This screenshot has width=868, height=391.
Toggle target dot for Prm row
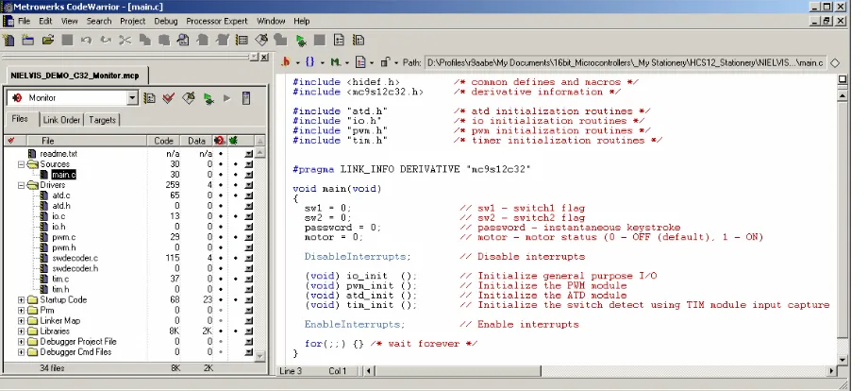coord(221,310)
